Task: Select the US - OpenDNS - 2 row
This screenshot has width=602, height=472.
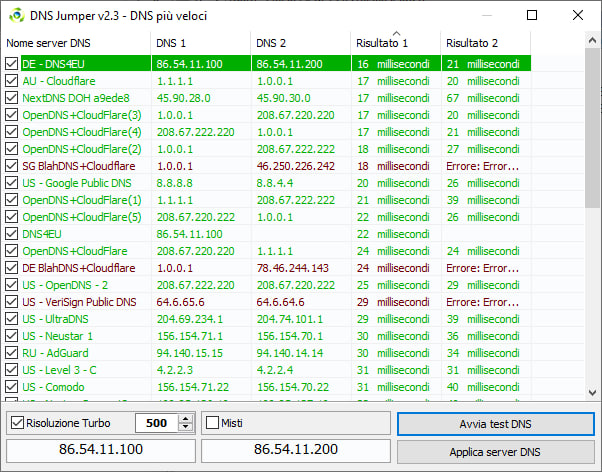Action: point(268,285)
